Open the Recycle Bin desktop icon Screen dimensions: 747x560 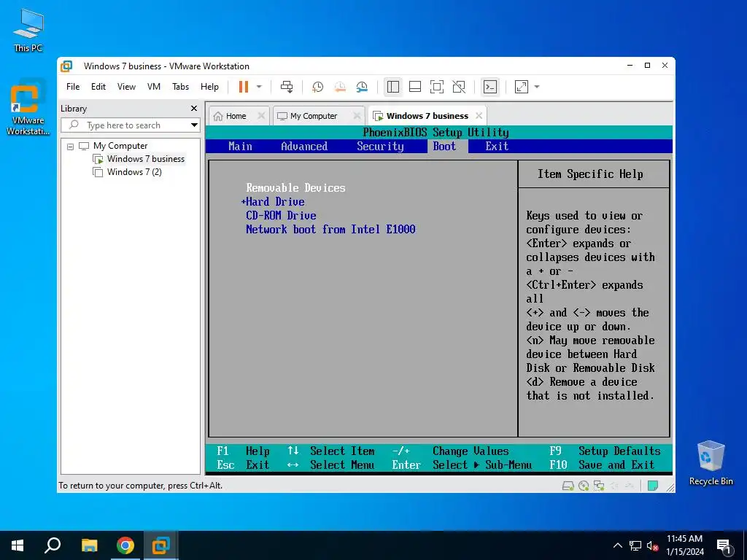pos(711,463)
